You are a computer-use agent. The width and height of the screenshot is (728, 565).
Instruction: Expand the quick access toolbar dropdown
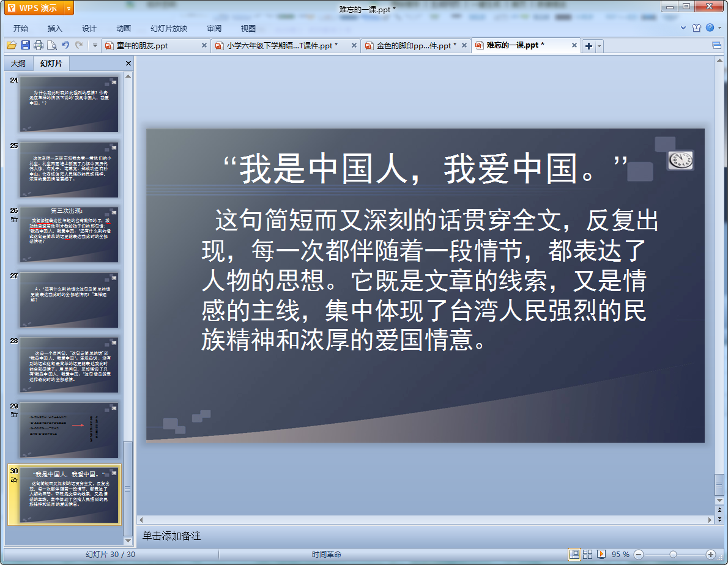[x=95, y=45]
